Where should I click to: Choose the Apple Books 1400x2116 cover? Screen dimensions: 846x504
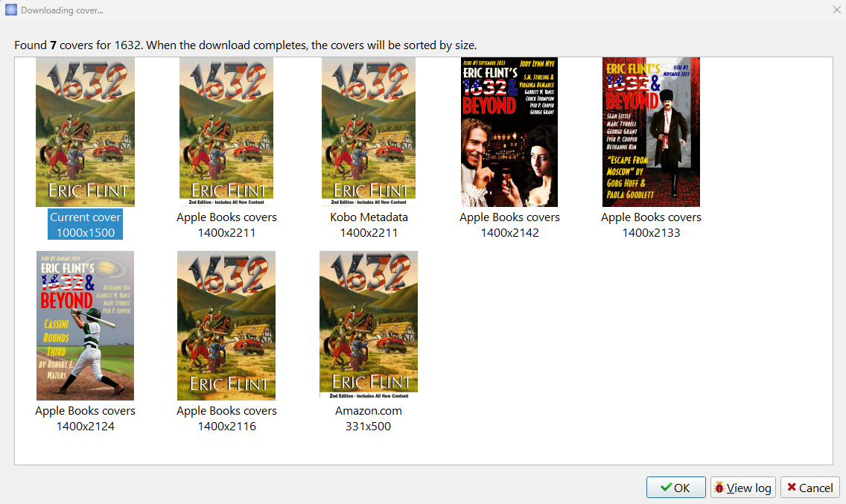pos(226,325)
